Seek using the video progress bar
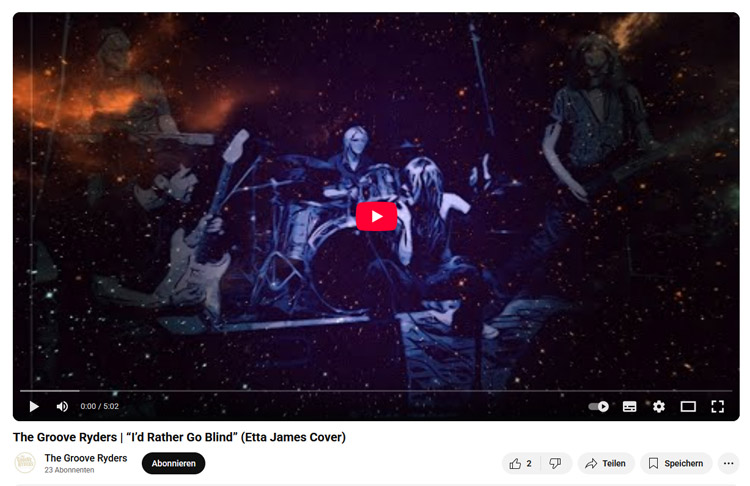750x486 pixels. pyautogui.click(x=376, y=391)
